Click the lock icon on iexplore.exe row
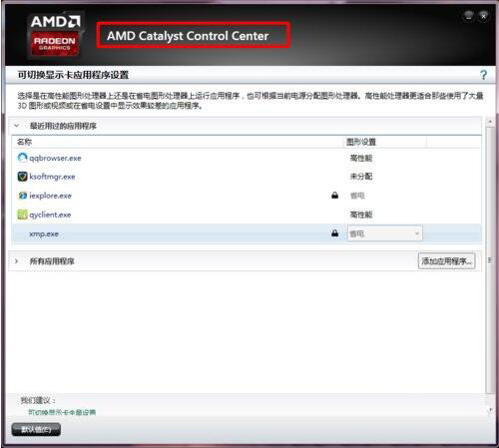 (x=334, y=196)
